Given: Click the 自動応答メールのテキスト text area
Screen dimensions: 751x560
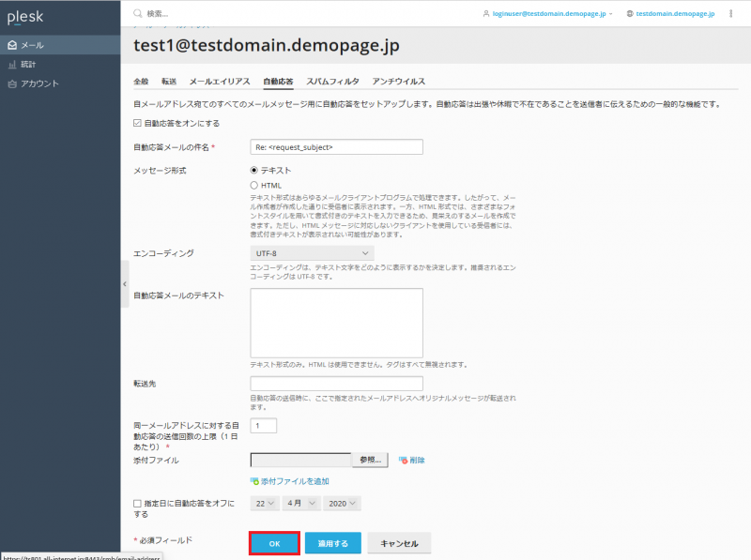Looking at the screenshot, I should (x=336, y=322).
